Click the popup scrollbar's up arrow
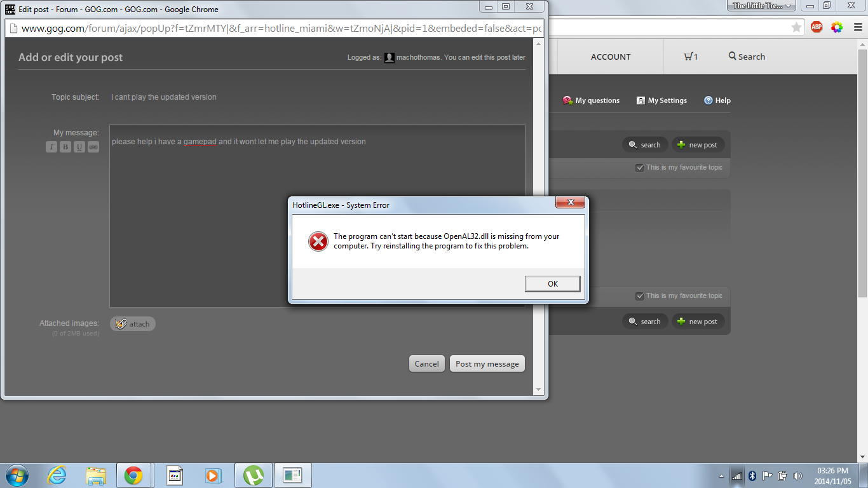 539,44
